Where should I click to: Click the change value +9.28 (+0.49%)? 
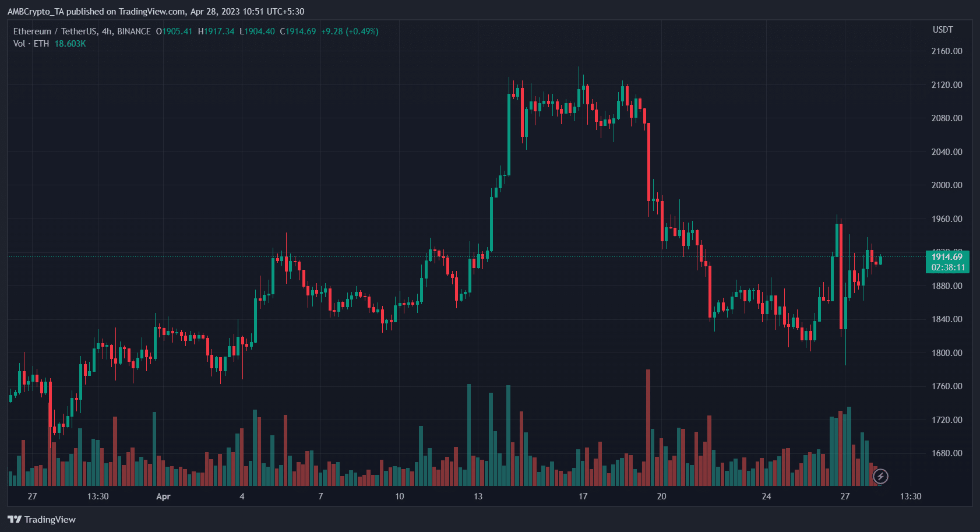350,31
